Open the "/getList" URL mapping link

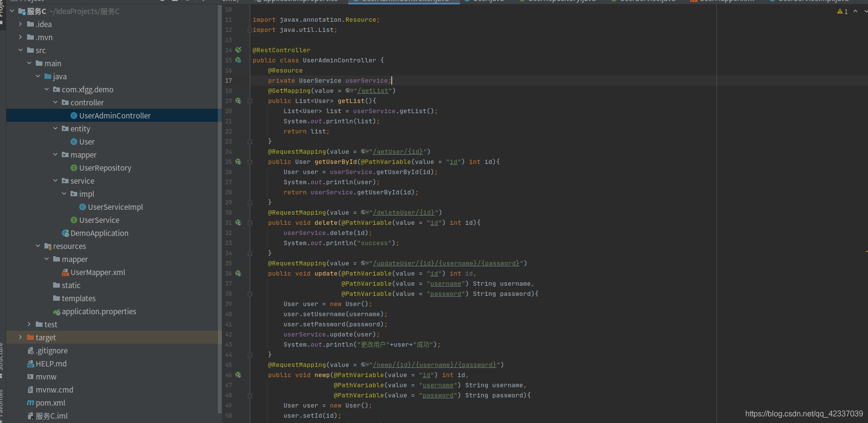pos(372,90)
